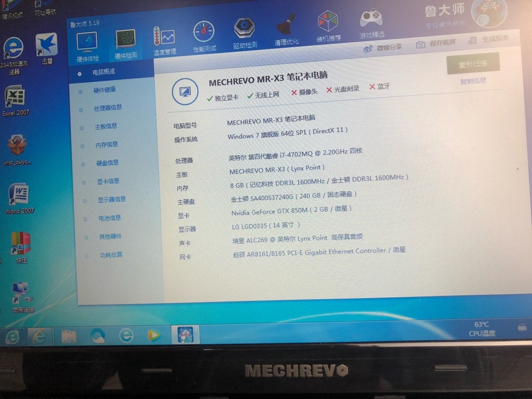Click the 声卡 row label
Viewport: 532px width, 399px height.
coord(185,243)
